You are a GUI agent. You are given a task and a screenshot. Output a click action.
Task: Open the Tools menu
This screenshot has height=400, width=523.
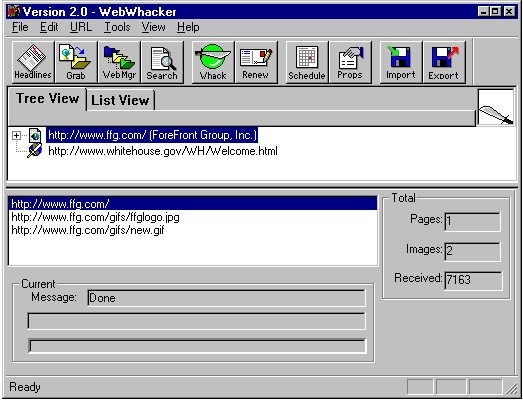117,27
